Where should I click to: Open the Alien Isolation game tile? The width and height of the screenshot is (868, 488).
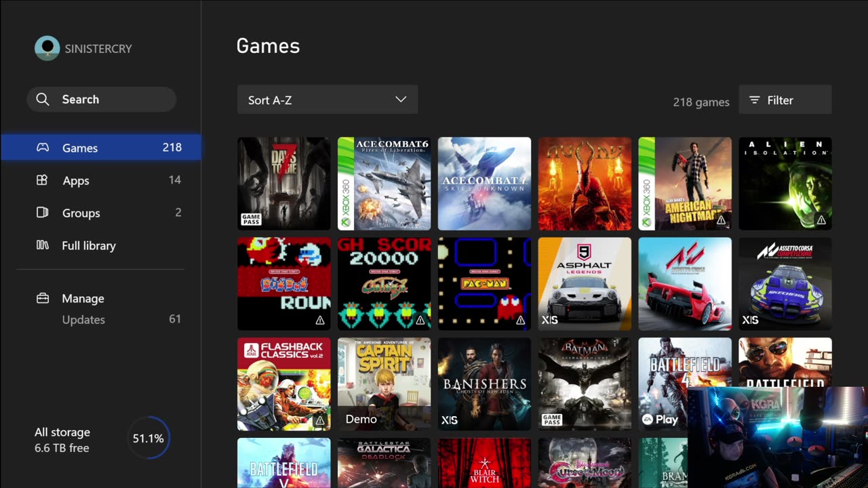click(x=785, y=184)
